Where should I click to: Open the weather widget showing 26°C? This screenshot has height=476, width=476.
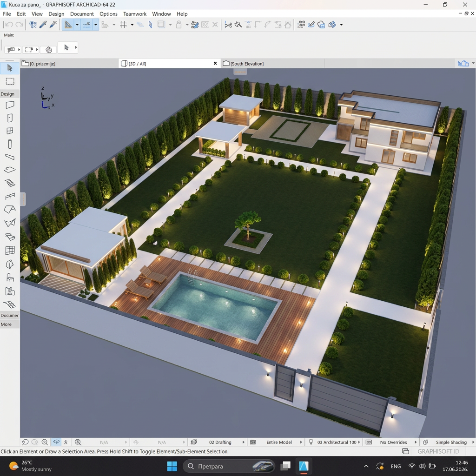click(30, 466)
